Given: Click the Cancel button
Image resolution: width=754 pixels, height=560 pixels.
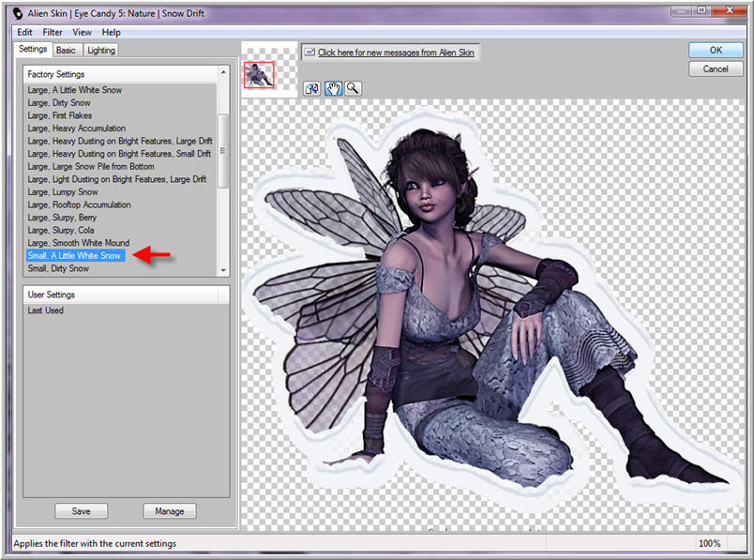Looking at the screenshot, I should (x=716, y=68).
